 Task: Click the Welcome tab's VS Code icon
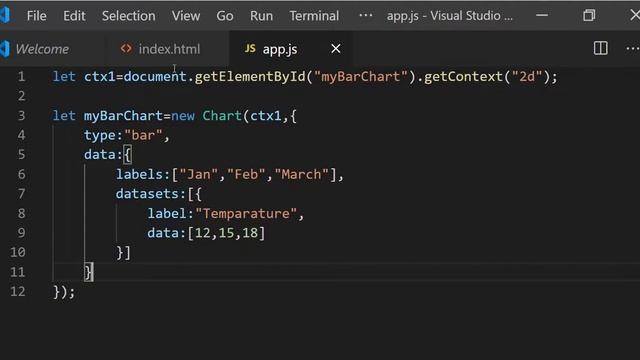tap(5, 49)
